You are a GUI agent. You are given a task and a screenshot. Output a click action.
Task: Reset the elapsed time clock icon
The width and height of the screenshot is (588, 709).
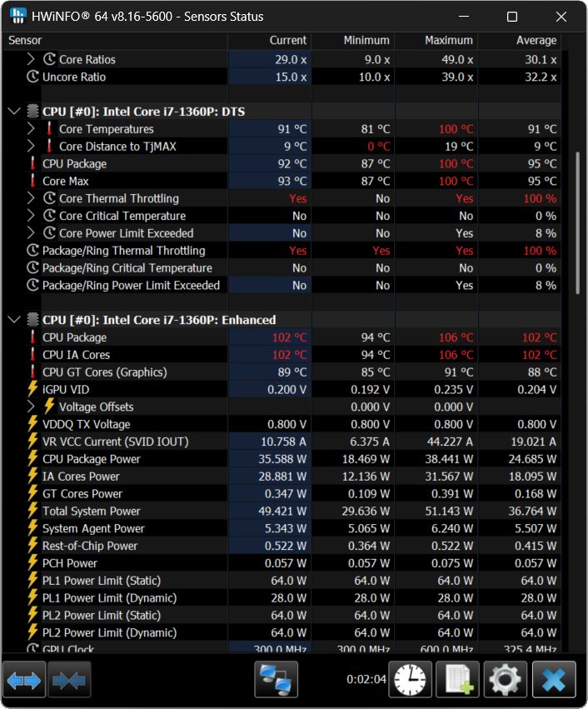pyautogui.click(x=414, y=680)
